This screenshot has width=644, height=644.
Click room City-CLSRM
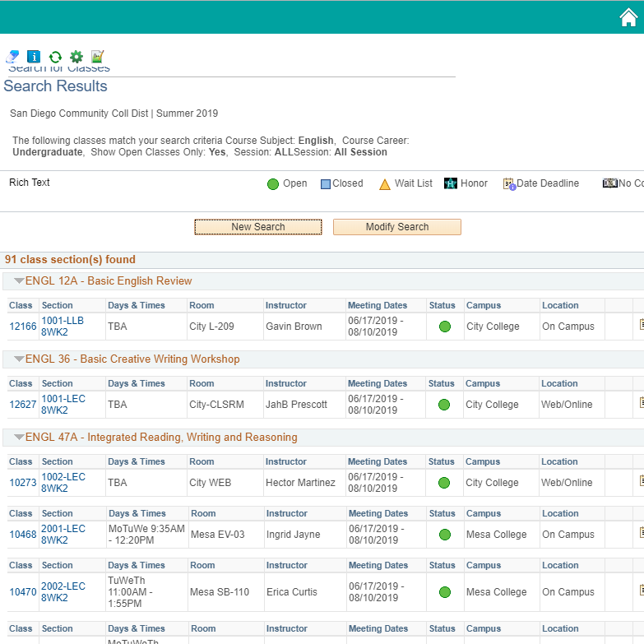pos(216,405)
